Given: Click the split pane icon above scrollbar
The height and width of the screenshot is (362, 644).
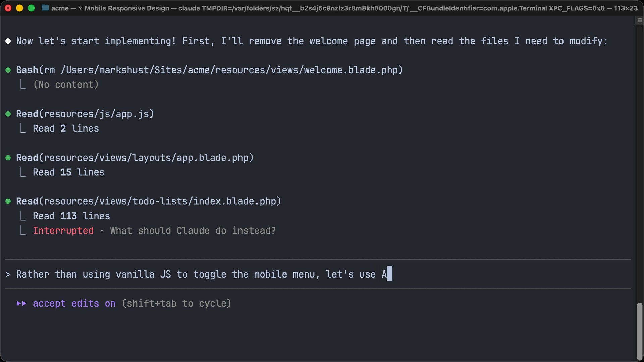Looking at the screenshot, I should (640, 20).
